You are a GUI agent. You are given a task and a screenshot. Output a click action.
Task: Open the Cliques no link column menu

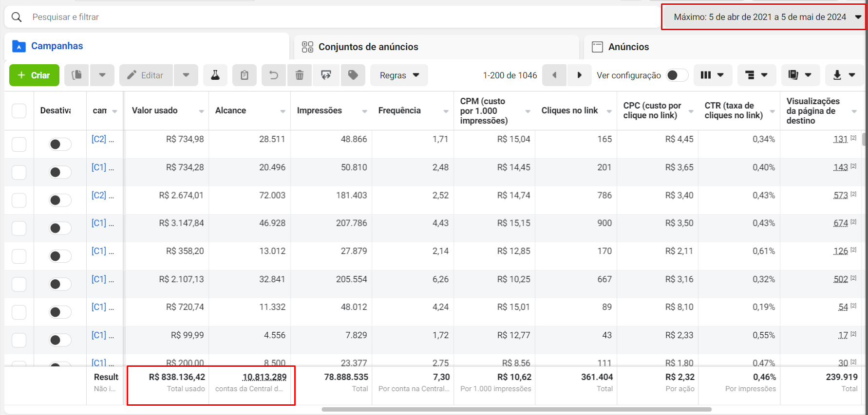point(609,111)
